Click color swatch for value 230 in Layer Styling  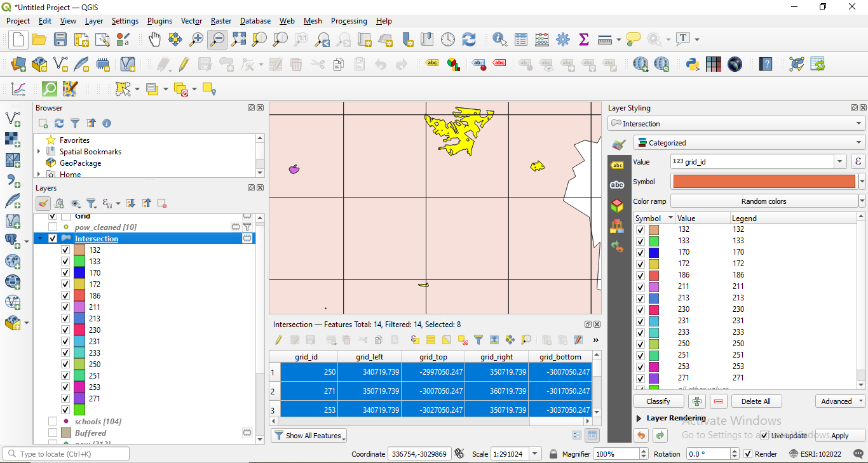654,309
